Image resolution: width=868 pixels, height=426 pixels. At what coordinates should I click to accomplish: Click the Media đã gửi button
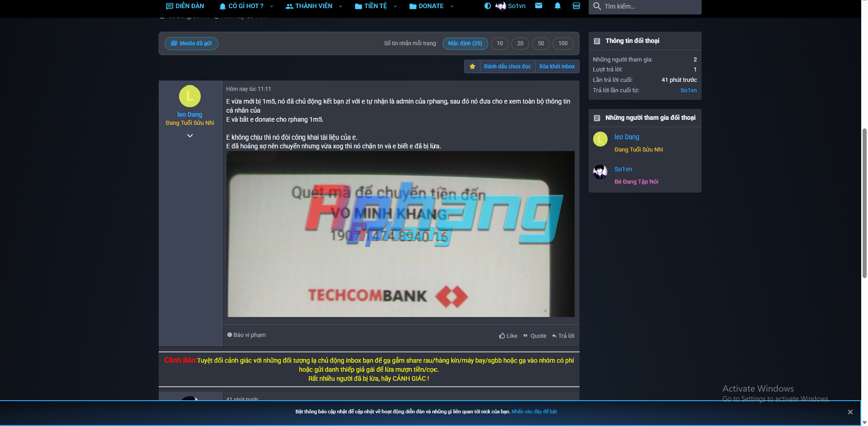tap(191, 43)
